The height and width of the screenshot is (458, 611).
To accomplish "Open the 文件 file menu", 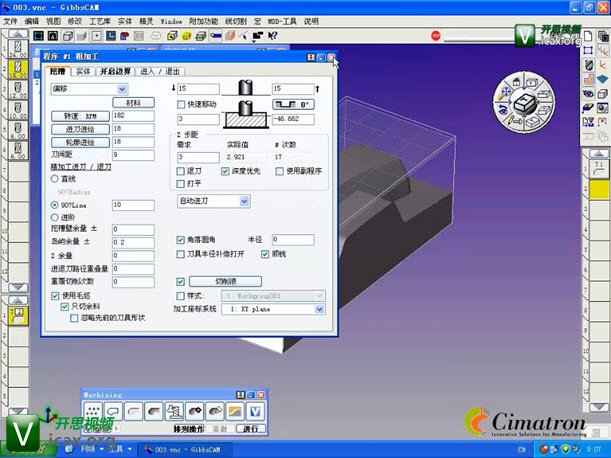I will [10, 21].
